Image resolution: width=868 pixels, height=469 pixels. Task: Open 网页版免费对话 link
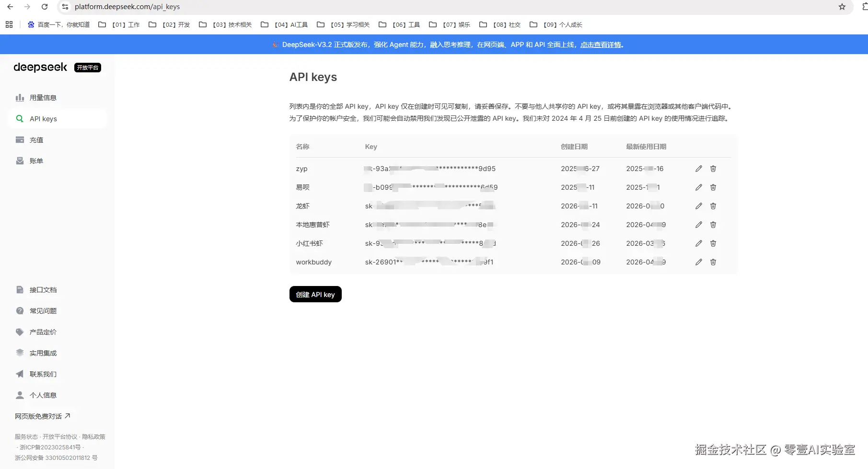pos(43,416)
